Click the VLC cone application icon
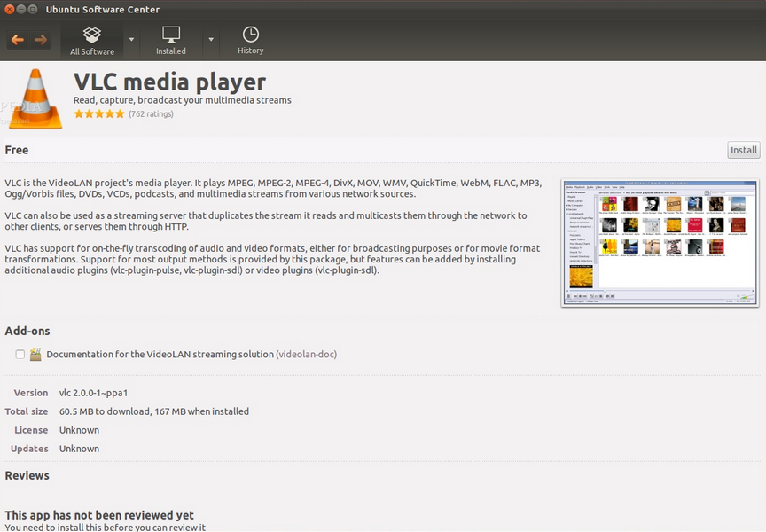The width and height of the screenshot is (766, 532). tap(35, 98)
